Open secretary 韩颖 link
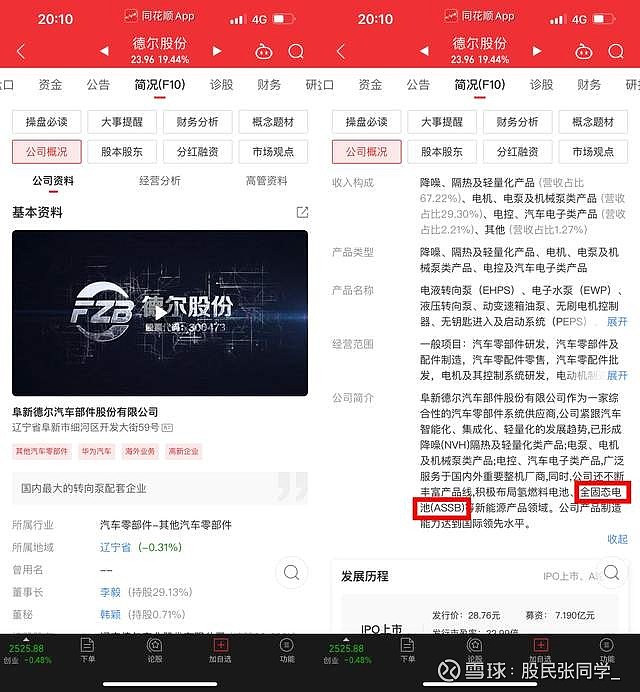 point(110,614)
